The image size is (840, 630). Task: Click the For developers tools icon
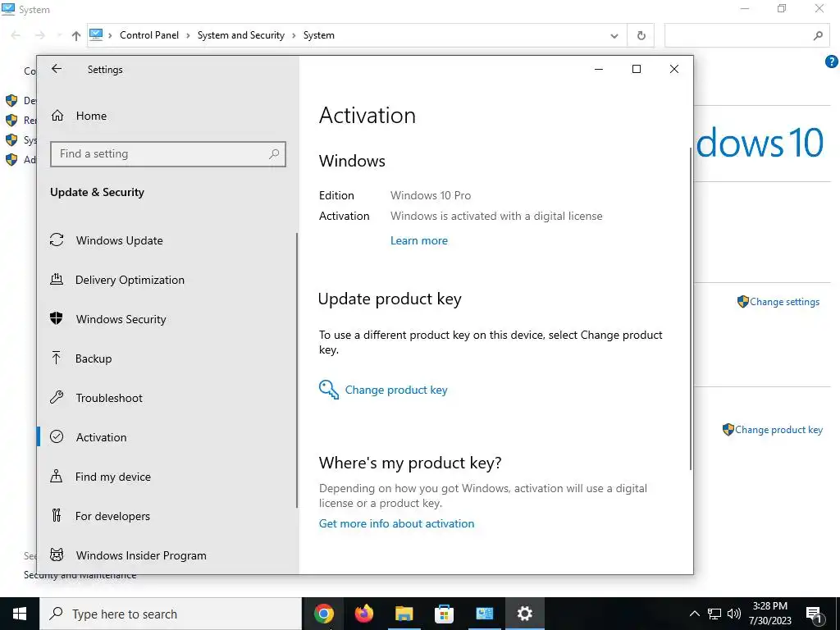coord(57,515)
